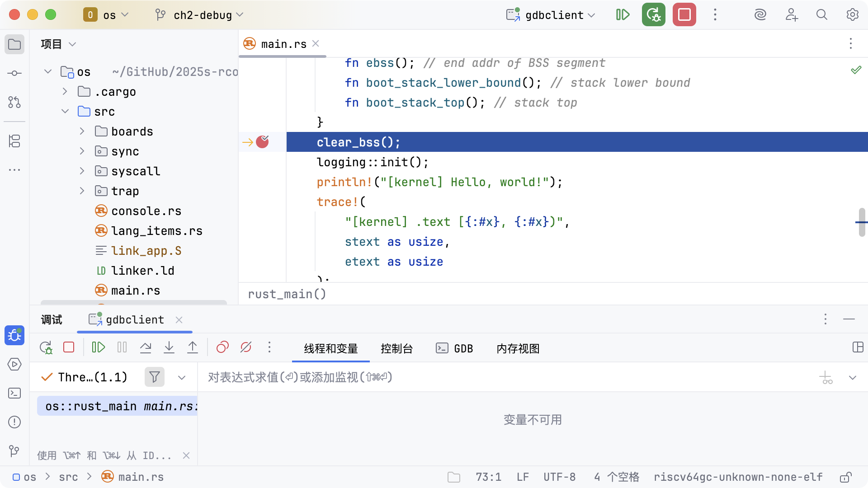
Task: Open console.rs in project tree
Action: pyautogui.click(x=146, y=211)
